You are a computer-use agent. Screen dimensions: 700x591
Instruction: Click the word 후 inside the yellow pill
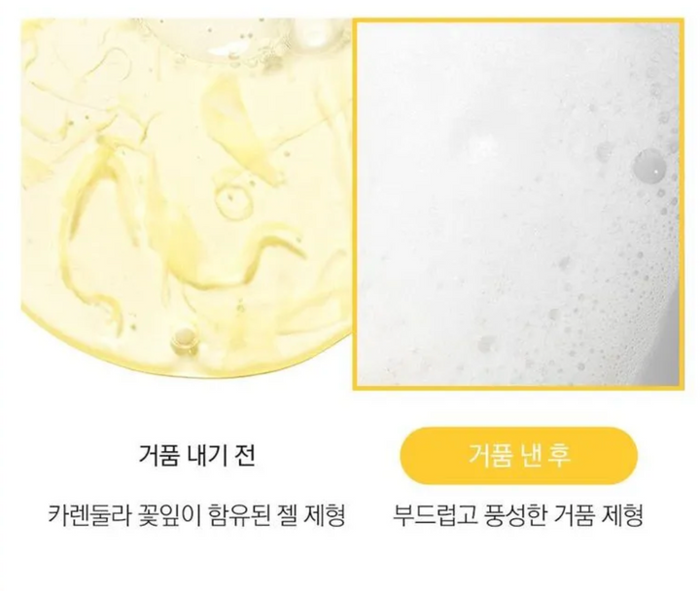(x=560, y=456)
